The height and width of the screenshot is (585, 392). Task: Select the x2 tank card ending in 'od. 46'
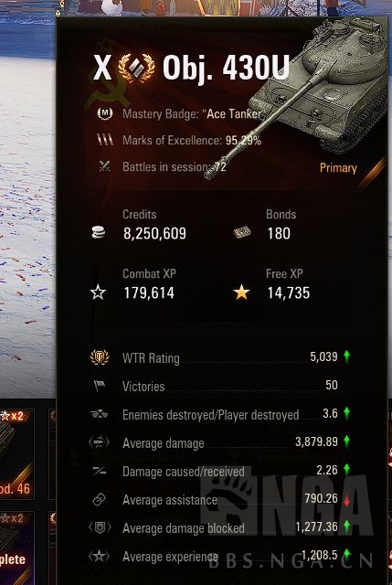pyautogui.click(x=17, y=453)
